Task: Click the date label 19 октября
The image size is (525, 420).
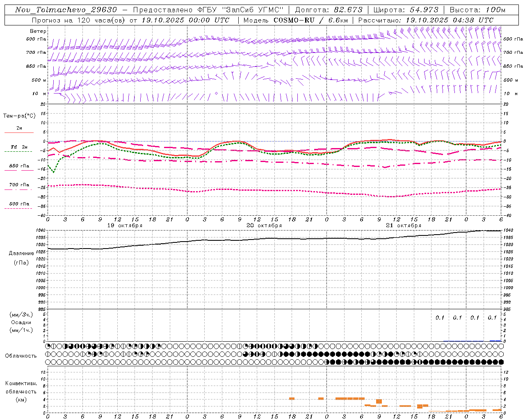Action: 125,226
